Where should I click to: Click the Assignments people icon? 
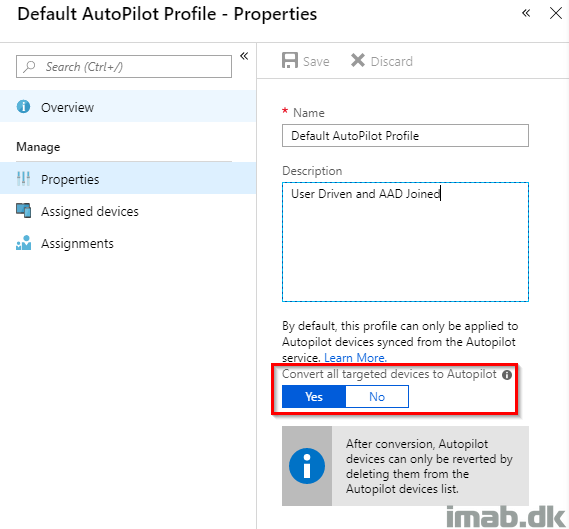coord(24,243)
